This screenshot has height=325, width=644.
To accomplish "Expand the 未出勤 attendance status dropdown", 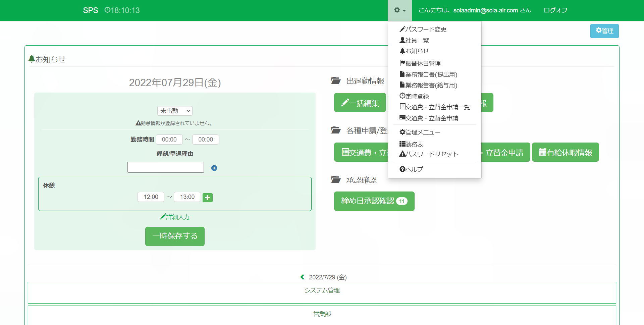I will tap(175, 111).
